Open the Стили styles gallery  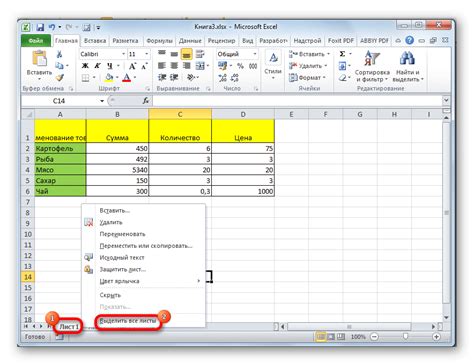click(x=273, y=65)
